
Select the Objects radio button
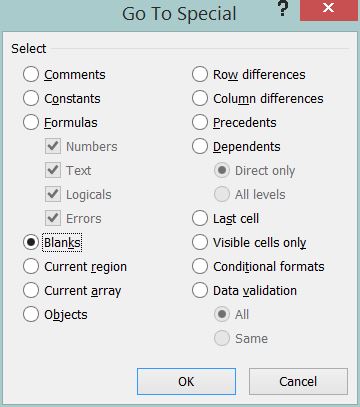click(31, 314)
